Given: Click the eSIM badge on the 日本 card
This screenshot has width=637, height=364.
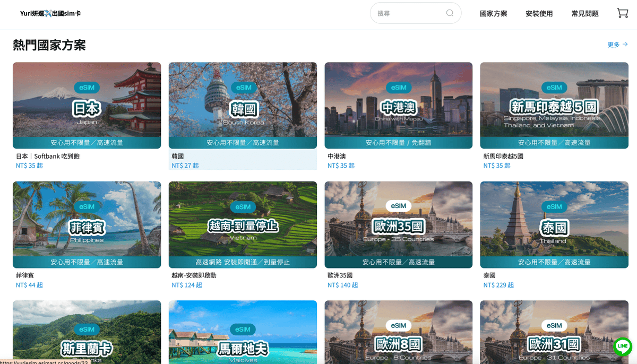Looking at the screenshot, I should pyautogui.click(x=87, y=88).
